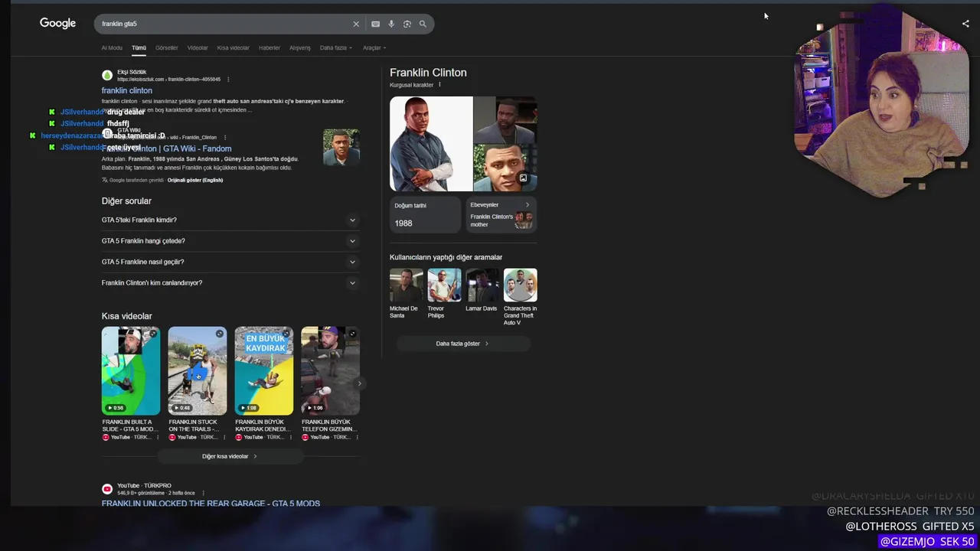The width and height of the screenshot is (980, 551).
Task: Open FRANKLIN UNLOCKED THE REAR GARAGE link
Action: [211, 503]
